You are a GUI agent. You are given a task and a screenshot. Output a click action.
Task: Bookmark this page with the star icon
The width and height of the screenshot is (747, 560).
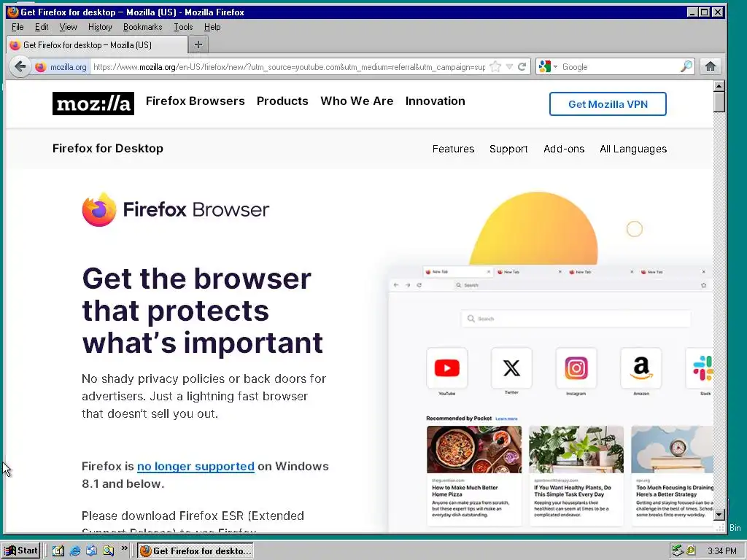[495, 66]
